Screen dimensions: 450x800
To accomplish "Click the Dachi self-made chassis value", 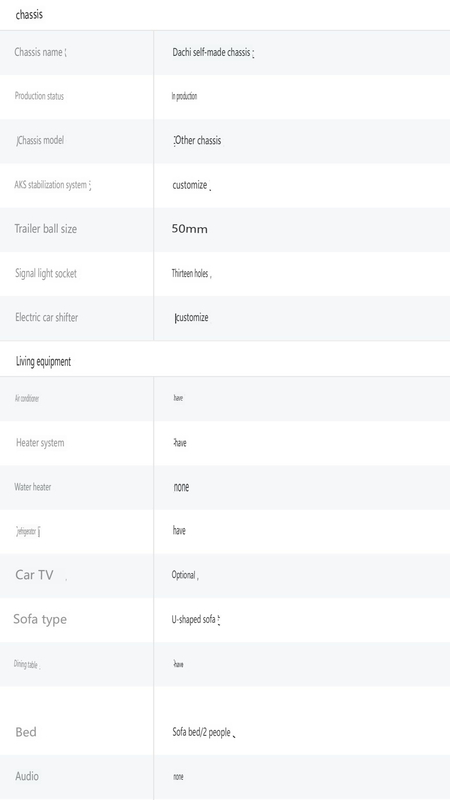I will click(212, 52).
